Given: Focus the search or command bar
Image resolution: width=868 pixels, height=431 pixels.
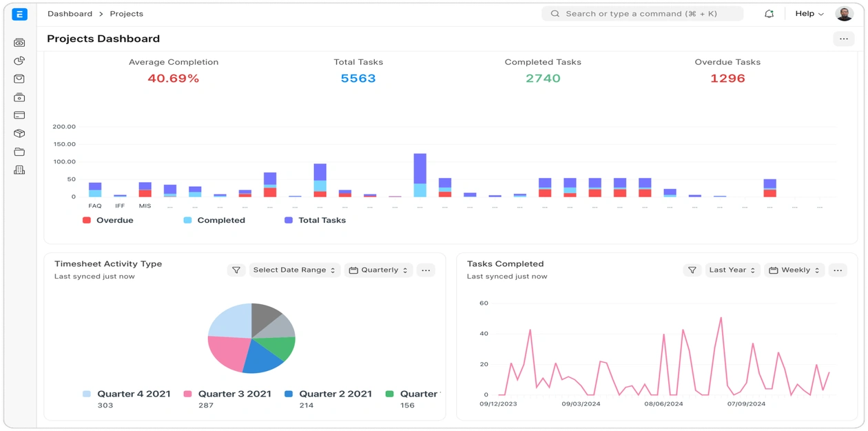Looking at the screenshot, I should [x=642, y=14].
